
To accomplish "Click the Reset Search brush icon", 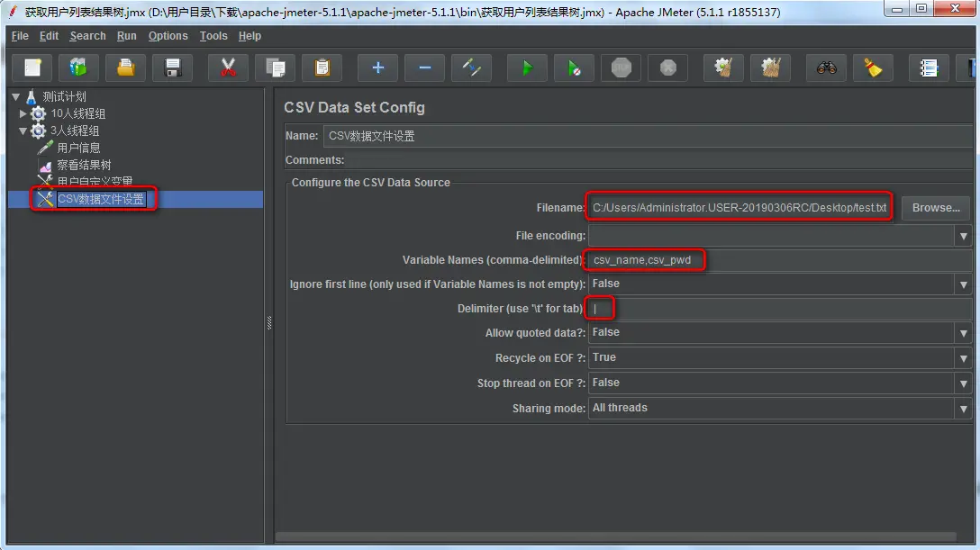I will pos(873,68).
